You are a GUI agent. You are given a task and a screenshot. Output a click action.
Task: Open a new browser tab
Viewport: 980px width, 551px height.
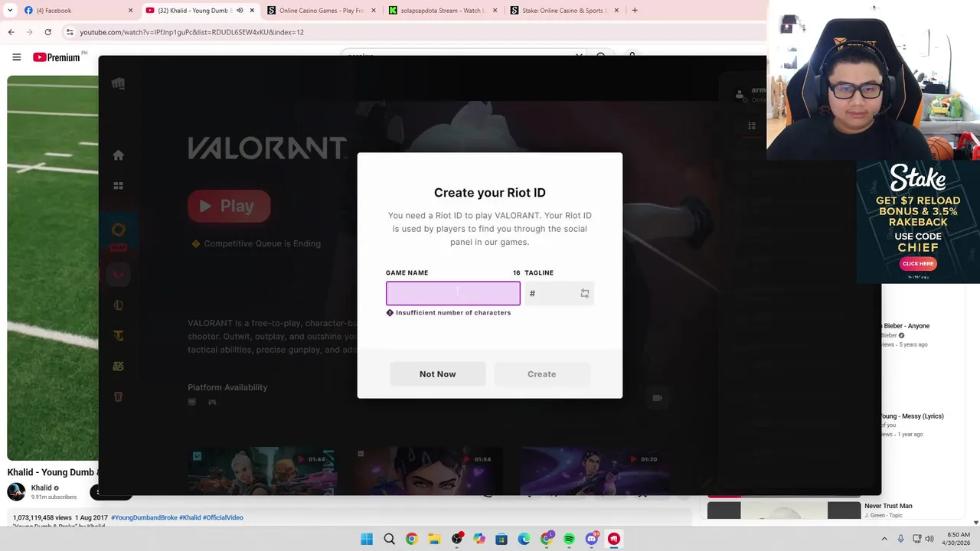pos(635,11)
